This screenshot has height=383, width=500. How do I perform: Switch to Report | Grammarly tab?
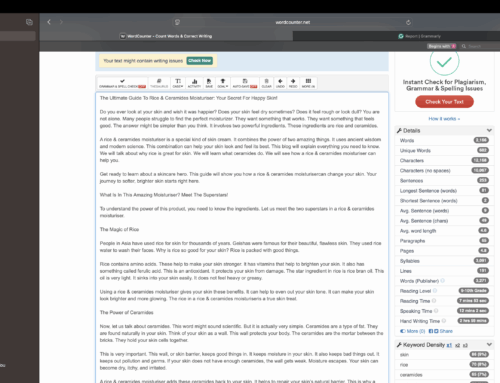(419, 36)
